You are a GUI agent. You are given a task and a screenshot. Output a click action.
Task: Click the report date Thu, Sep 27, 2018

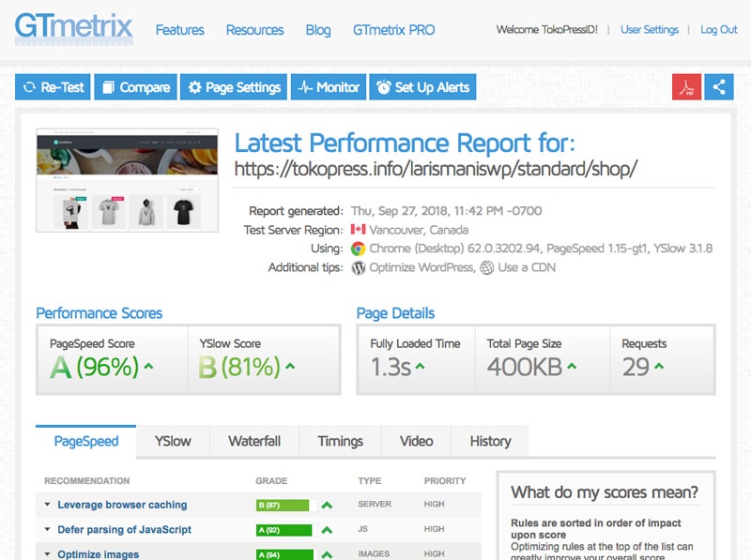(x=447, y=211)
